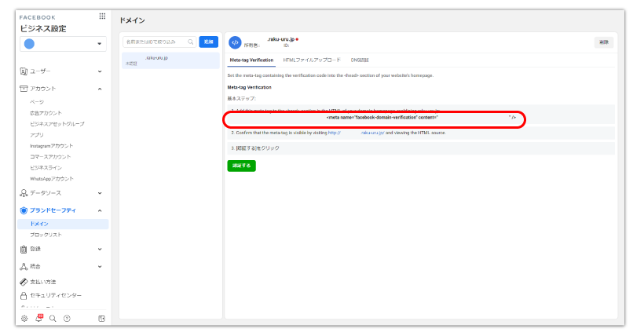Image resolution: width=644 pixels, height=332 pixels.
Task: Click the ブランドセーフティ shield icon
Action: click(24, 210)
